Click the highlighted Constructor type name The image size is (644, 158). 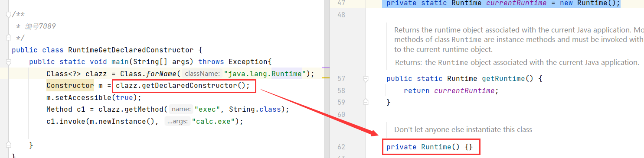[x=70, y=85]
